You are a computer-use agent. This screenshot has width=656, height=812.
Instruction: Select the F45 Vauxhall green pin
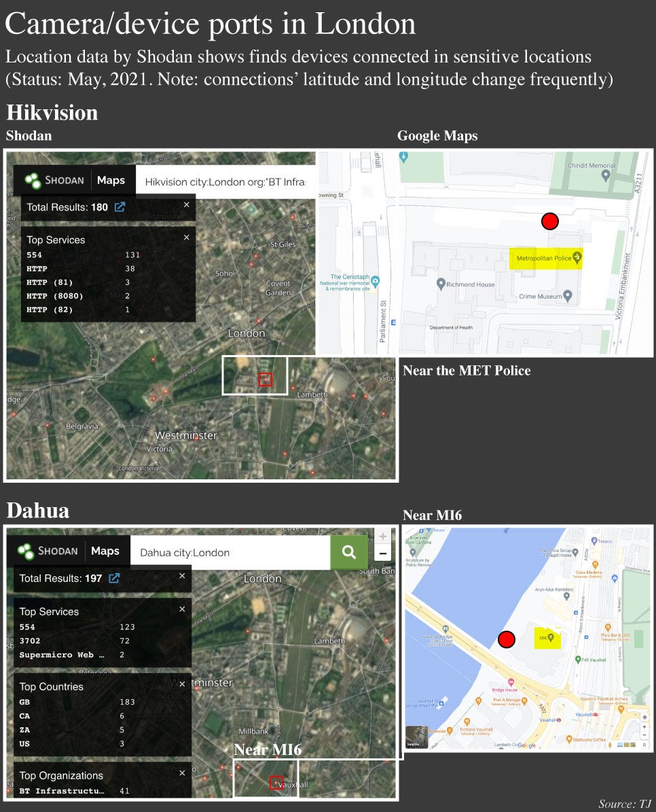click(x=578, y=659)
